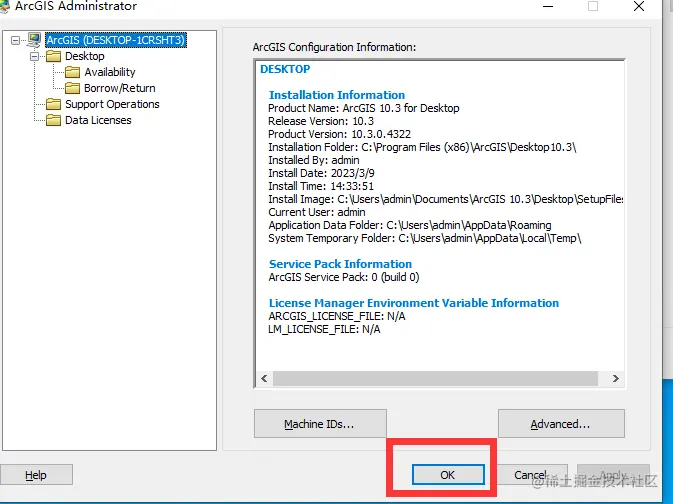
Task: Select the Desktop tree item label
Action: point(85,56)
